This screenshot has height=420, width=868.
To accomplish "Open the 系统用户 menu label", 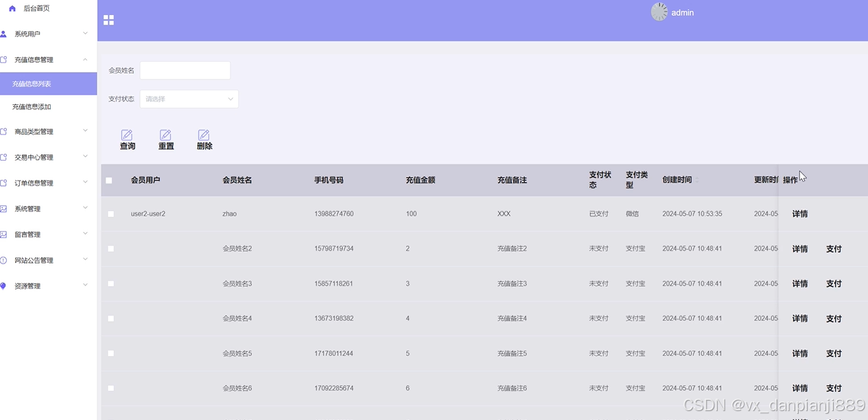I will 27,34.
